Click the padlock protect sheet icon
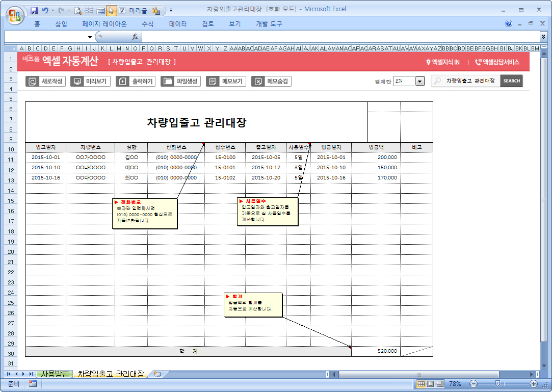The image size is (552, 392). tap(155, 11)
